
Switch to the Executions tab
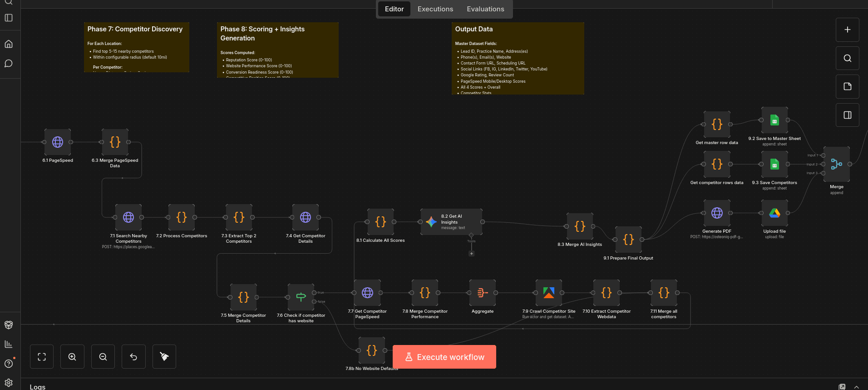tap(435, 9)
